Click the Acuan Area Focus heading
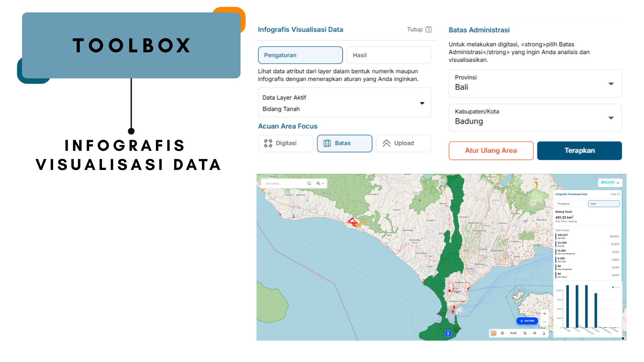Screen dimensions: 644x362 click(x=287, y=126)
